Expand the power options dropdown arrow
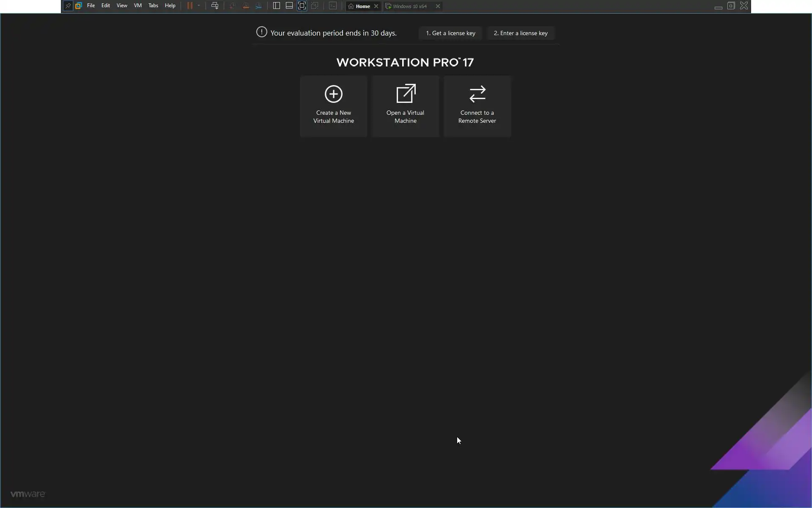Screen dimensions: 812x508 pos(199,6)
